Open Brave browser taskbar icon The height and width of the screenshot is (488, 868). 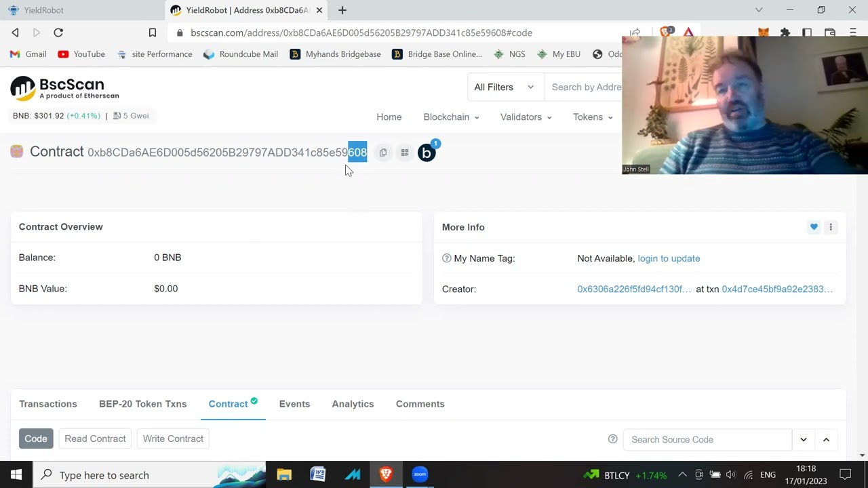coord(386,475)
